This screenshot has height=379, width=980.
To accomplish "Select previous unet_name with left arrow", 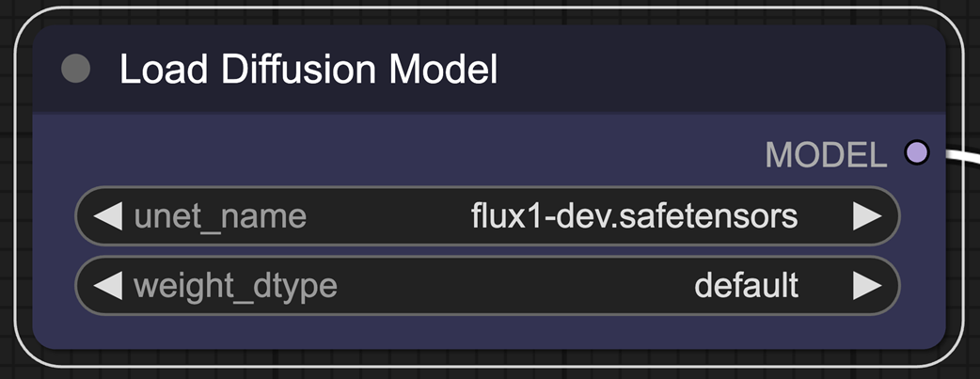I will (x=109, y=217).
